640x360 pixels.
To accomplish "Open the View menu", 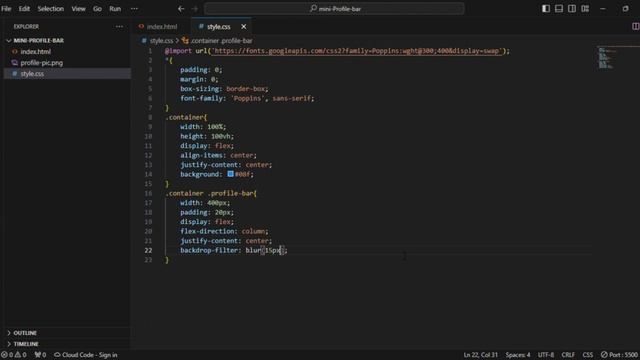I will (78, 9).
